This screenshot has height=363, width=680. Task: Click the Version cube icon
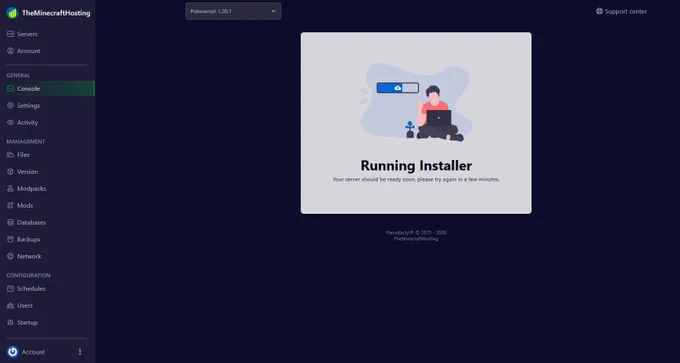click(10, 172)
